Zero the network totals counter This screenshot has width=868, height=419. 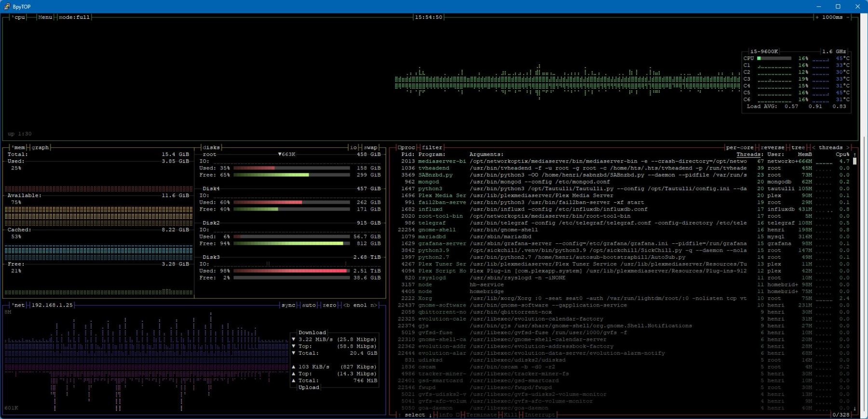pos(329,305)
